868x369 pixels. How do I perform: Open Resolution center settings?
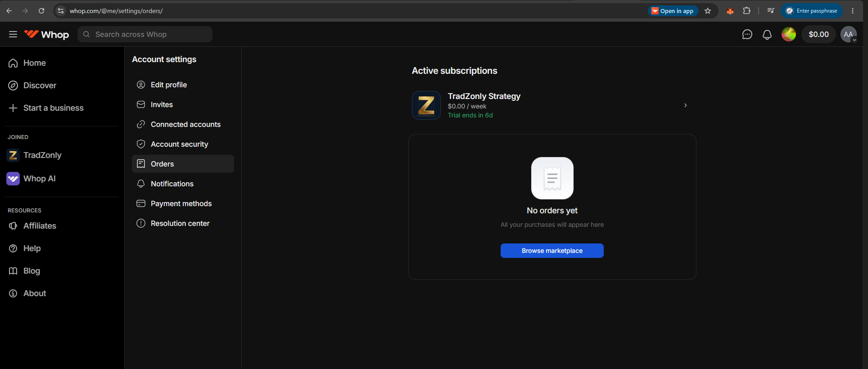(x=183, y=223)
